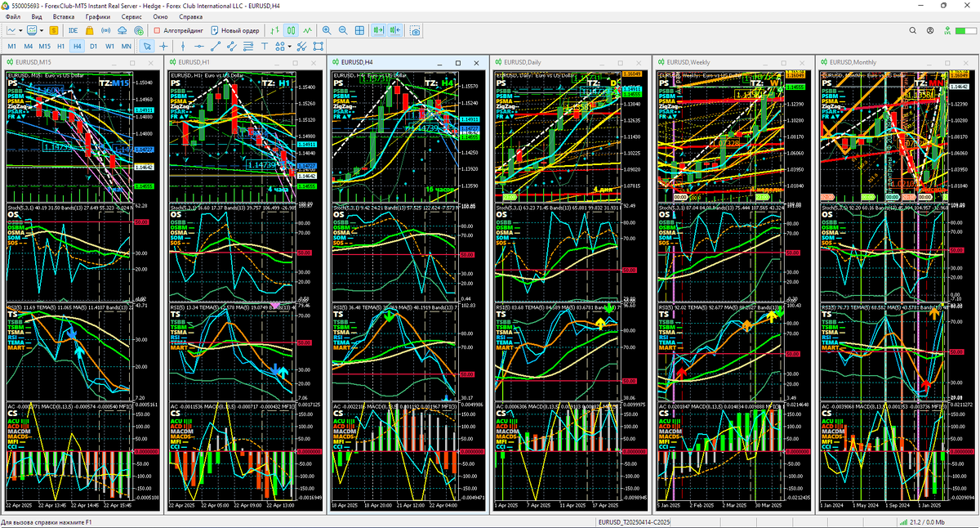The width and height of the screenshot is (980, 528).
Task: Open the chart type selector icon
Action: coord(12,30)
